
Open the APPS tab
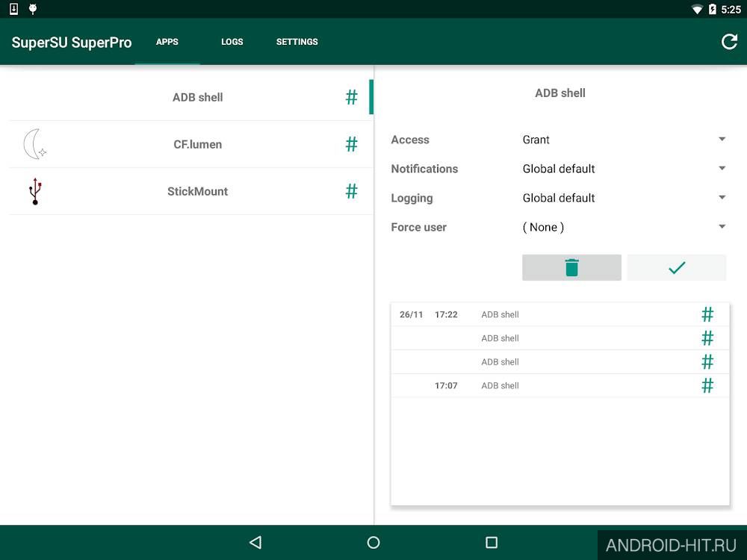tap(167, 42)
